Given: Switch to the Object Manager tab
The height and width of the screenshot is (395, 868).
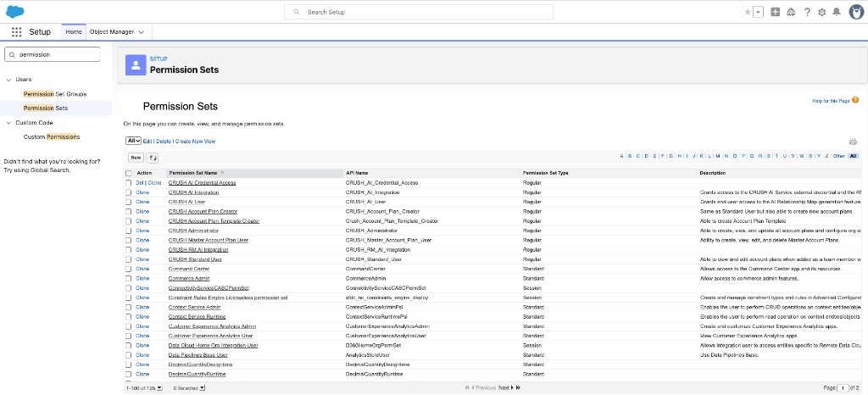Looking at the screenshot, I should pos(112,32).
